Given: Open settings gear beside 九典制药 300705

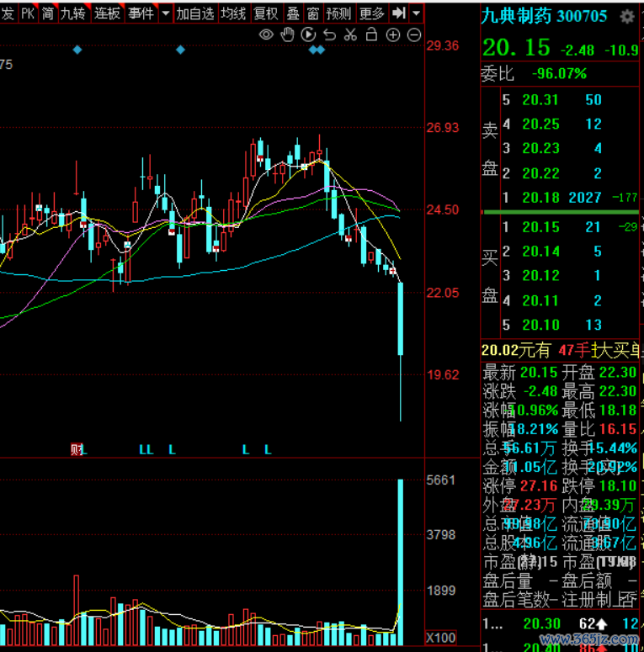Looking at the screenshot, I should point(627,17).
